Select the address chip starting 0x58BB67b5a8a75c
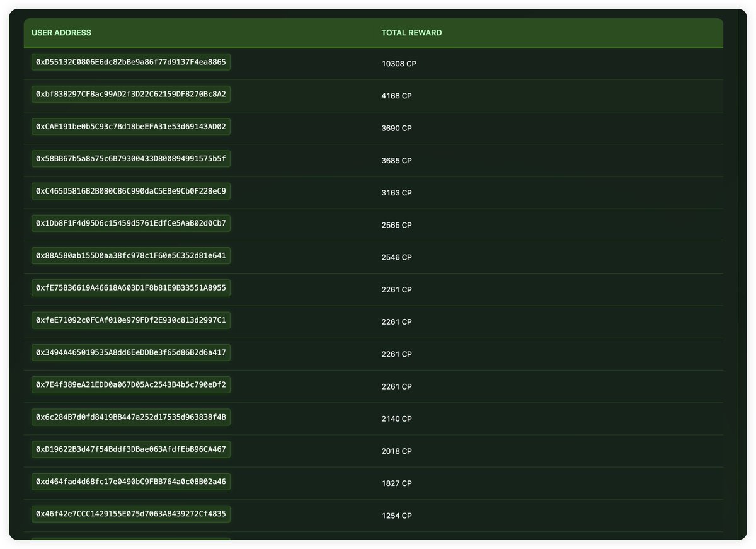This screenshot has width=756, height=549. tap(129, 158)
